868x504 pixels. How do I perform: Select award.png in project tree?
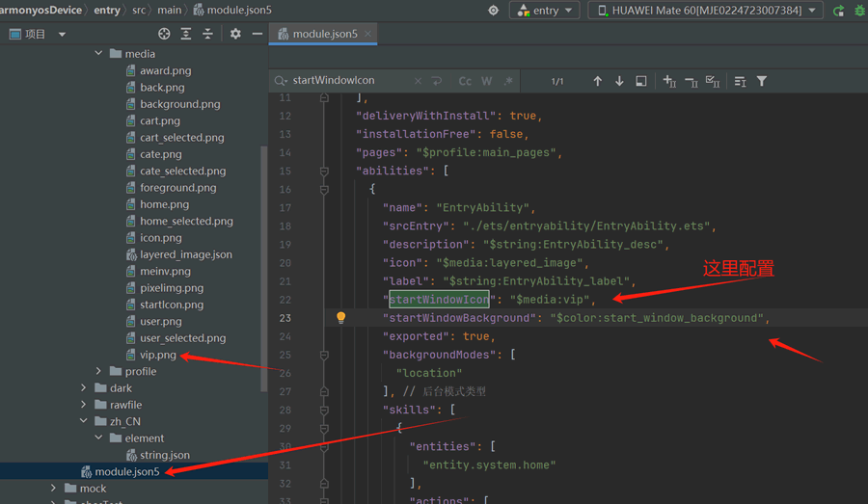165,70
